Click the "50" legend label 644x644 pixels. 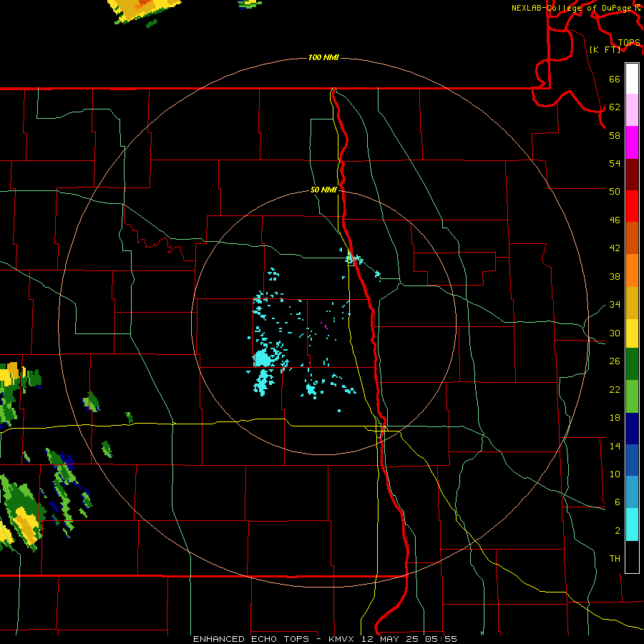pos(615,191)
